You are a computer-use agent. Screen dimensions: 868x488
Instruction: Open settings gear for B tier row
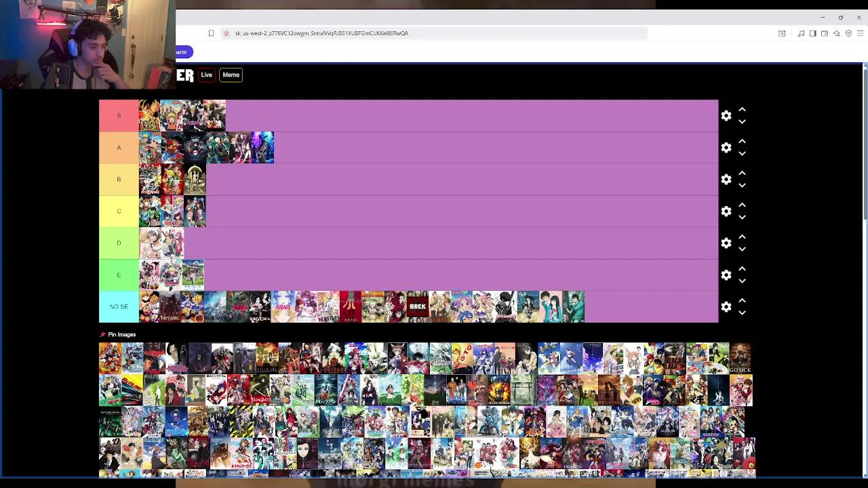coord(726,180)
